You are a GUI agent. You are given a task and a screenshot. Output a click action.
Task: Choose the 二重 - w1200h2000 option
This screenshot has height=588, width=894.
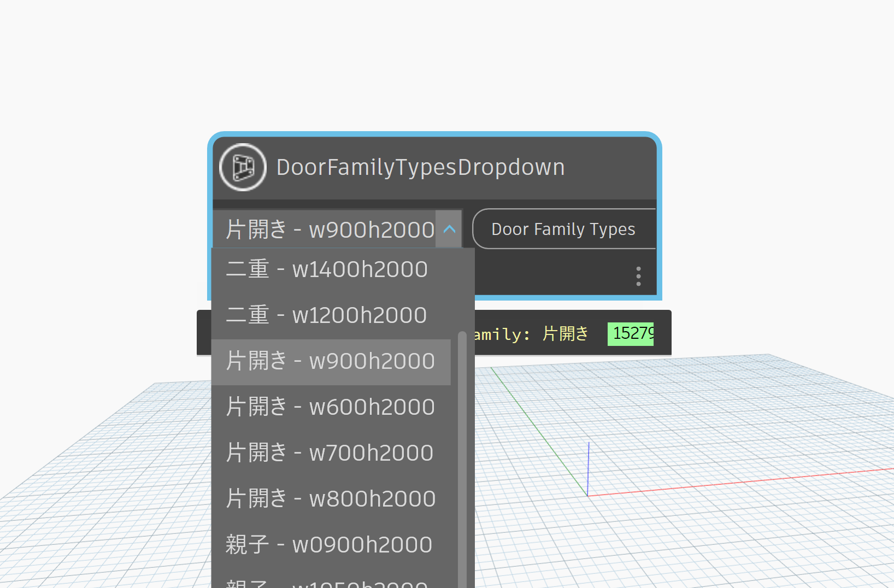[x=326, y=315]
